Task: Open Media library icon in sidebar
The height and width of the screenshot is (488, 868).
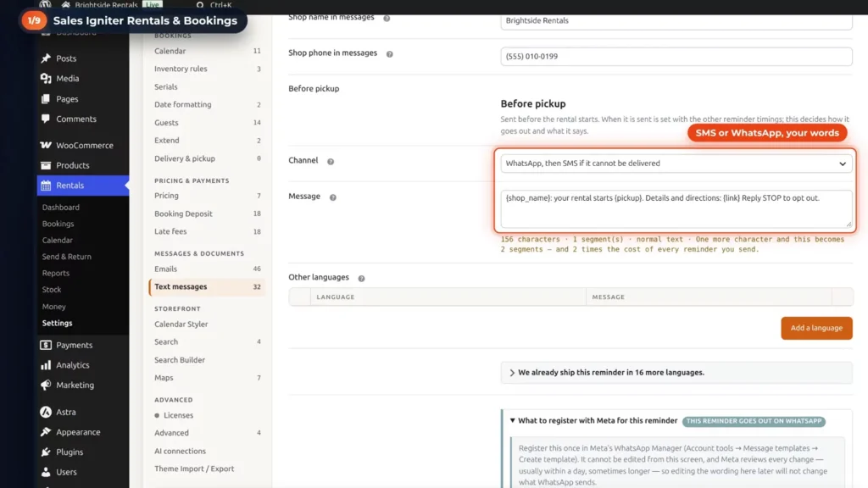Action: (x=46, y=79)
